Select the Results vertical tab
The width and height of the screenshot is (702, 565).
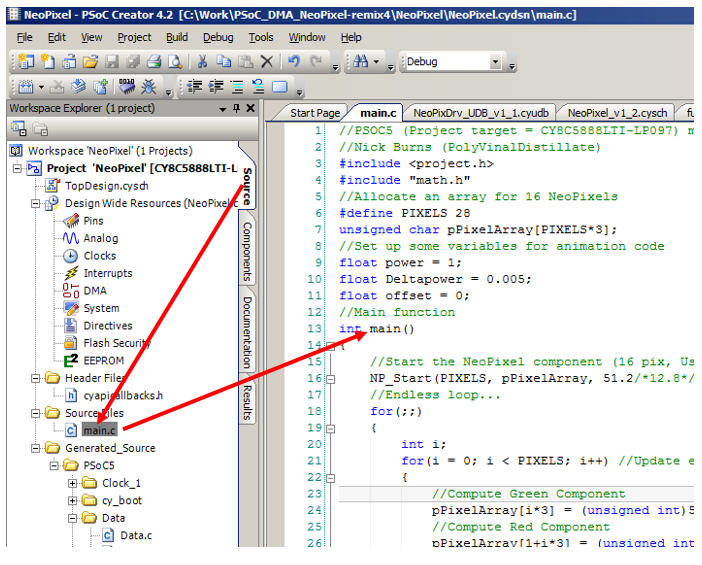pyautogui.click(x=248, y=402)
